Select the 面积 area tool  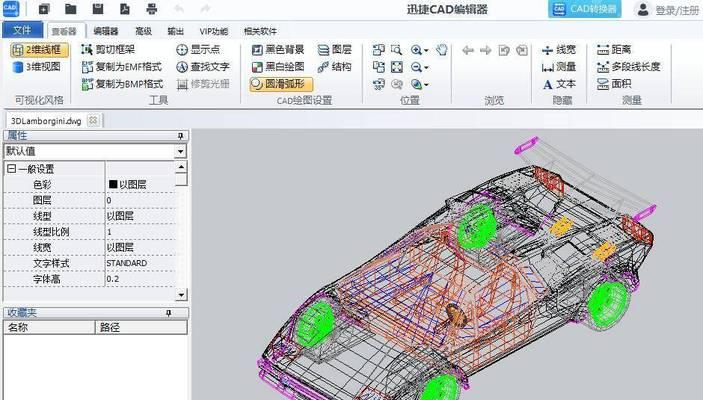coord(614,84)
